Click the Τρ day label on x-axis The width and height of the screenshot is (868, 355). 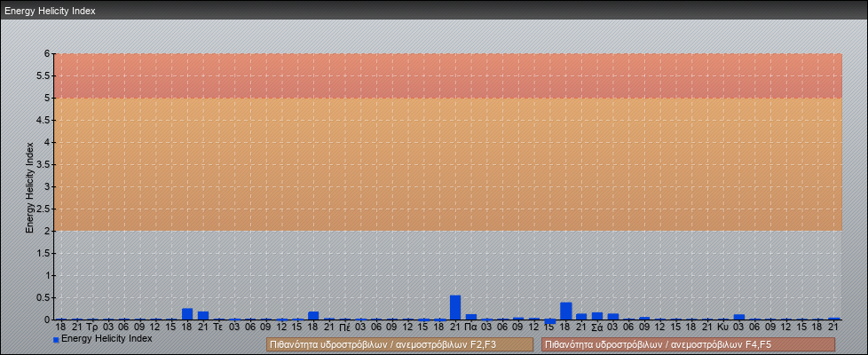tap(92, 327)
